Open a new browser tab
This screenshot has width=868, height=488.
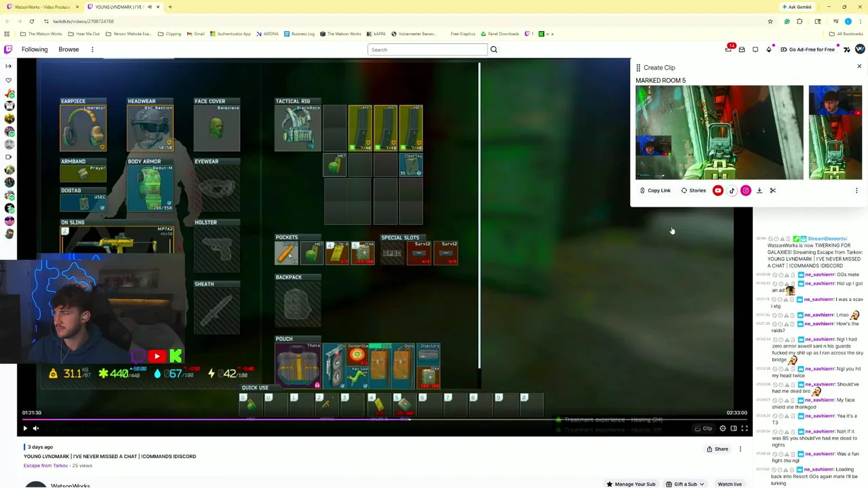point(170,7)
